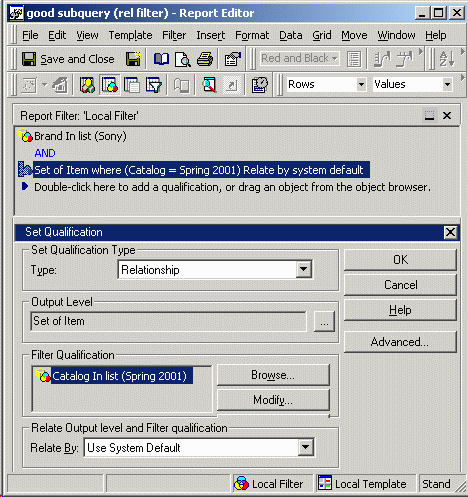Open the Filter menu

(x=174, y=35)
